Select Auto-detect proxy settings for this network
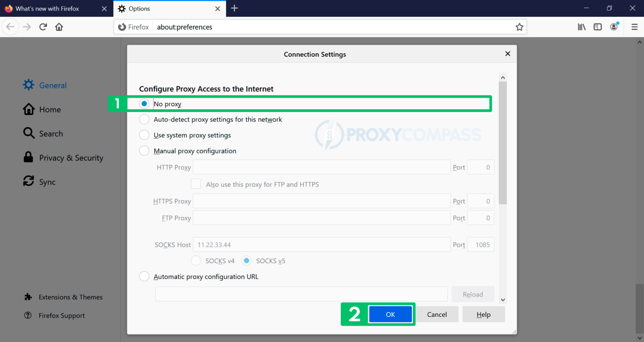Screen dimensions: 644x342 point(144,119)
